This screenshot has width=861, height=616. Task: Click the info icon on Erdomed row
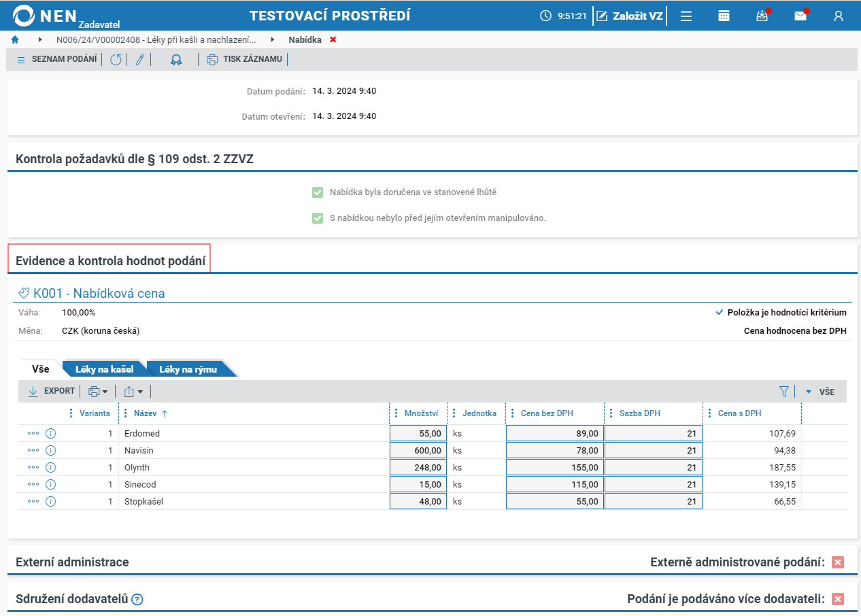50,433
